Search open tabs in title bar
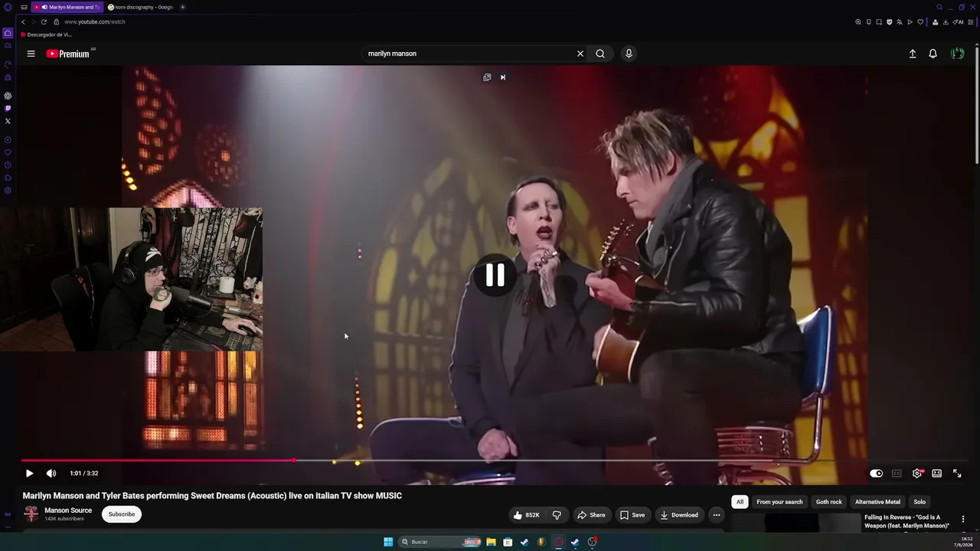The image size is (980, 551). click(939, 7)
